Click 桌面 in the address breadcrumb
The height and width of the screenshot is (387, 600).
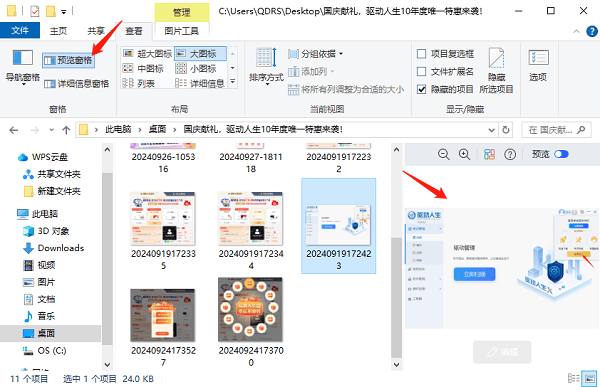click(x=157, y=129)
